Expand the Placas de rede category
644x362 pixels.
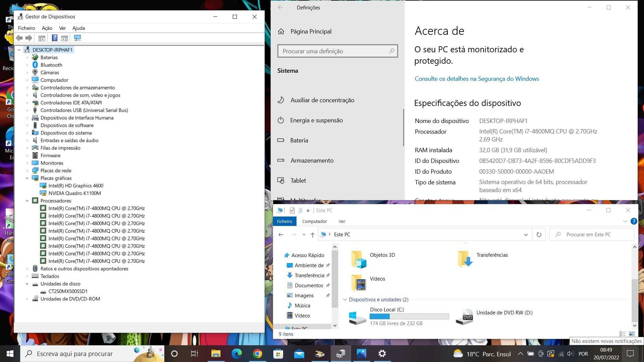27,171
